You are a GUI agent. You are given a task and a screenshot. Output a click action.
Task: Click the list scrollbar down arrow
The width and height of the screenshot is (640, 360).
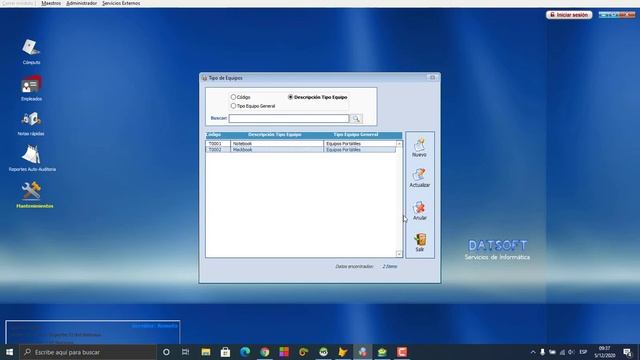pos(399,253)
